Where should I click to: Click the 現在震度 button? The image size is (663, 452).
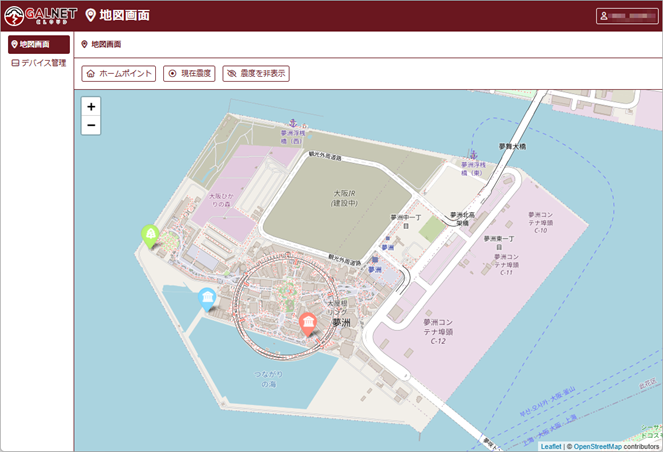(x=189, y=74)
